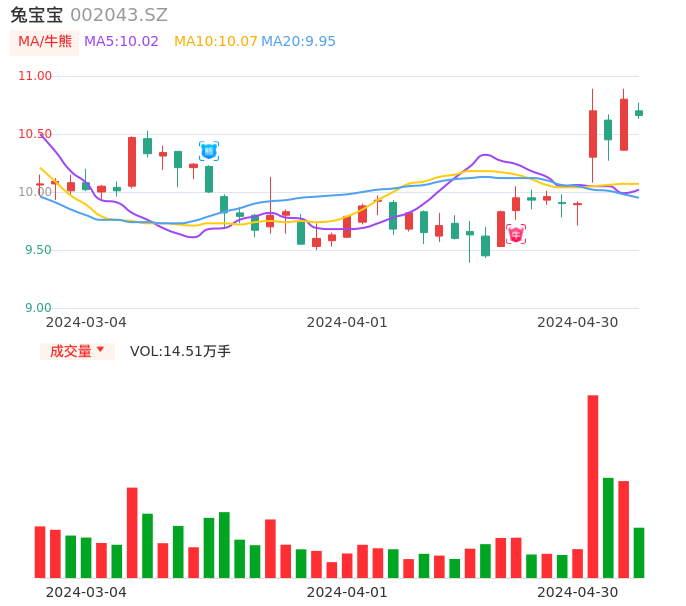The width and height of the screenshot is (686, 606).
Task: Click the rightmost green volume bar
Action: click(639, 552)
